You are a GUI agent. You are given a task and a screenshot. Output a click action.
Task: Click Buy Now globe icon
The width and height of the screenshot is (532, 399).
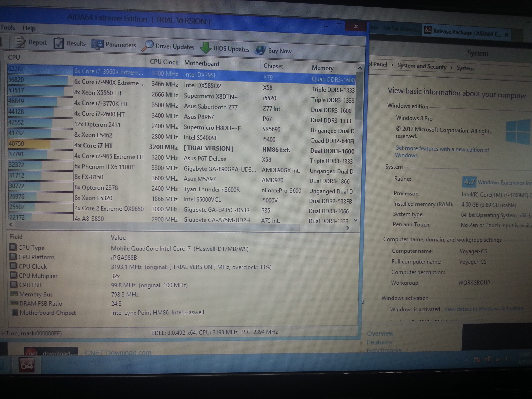click(x=260, y=50)
